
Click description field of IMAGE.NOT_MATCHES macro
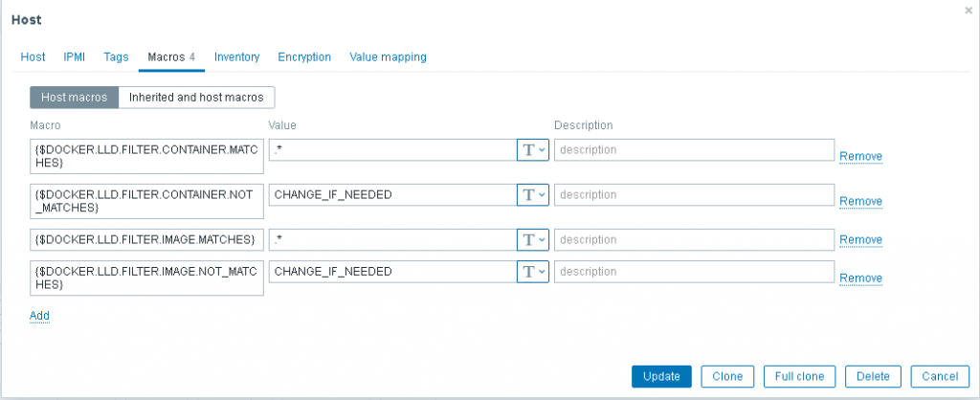(695, 272)
